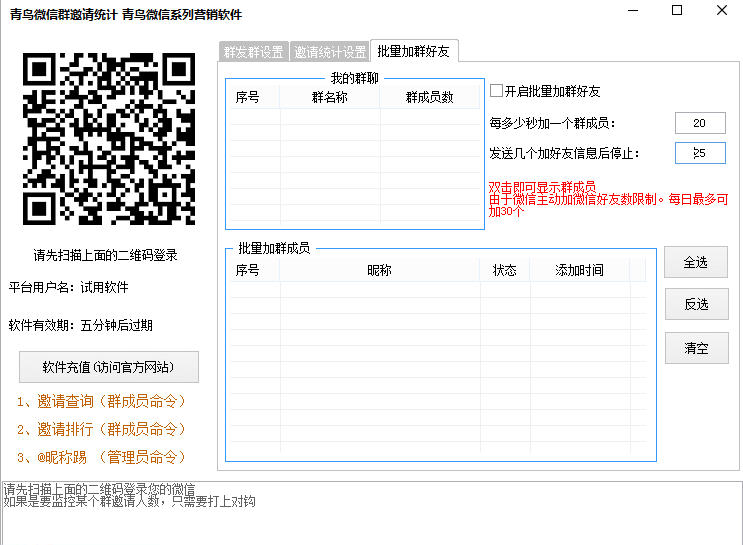Image resolution: width=751 pixels, height=545 pixels.
Task: Click the login QR code image
Action: [109, 139]
